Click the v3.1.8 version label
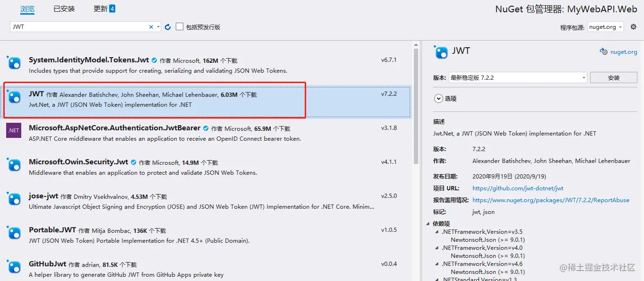The width and height of the screenshot is (644, 281). click(x=389, y=128)
